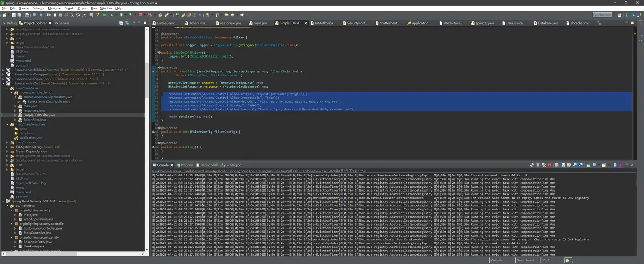Toggle Scroll Lock in the Console toolbar

pos(563,165)
